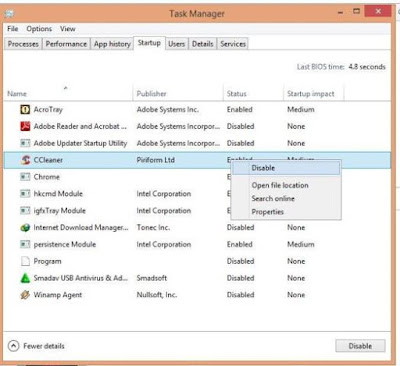The height and width of the screenshot is (366, 400).
Task: Select the persistence Module entry
Action: 65,244
